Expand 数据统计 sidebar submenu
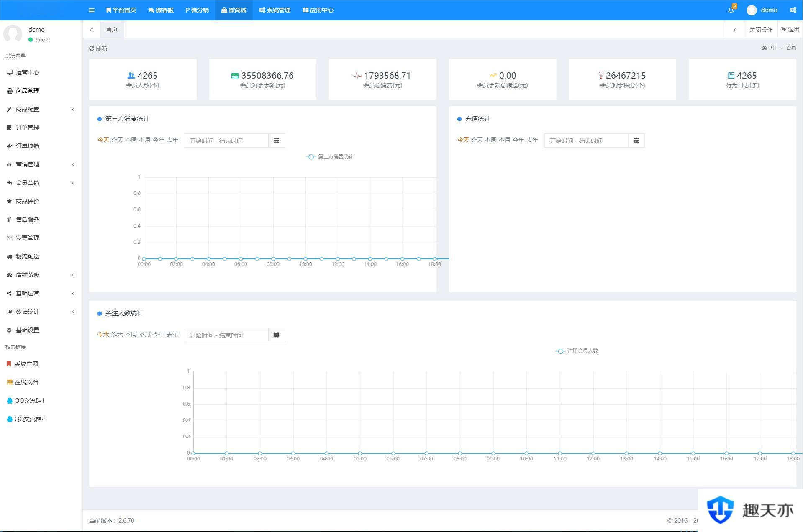This screenshot has width=803, height=532. click(x=41, y=312)
